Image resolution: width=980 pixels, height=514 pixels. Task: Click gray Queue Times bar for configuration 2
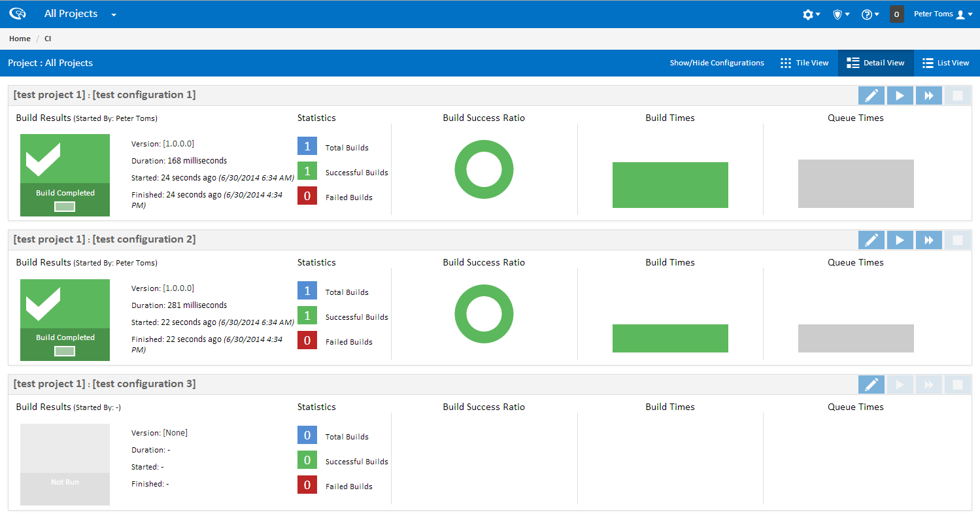[x=856, y=338]
